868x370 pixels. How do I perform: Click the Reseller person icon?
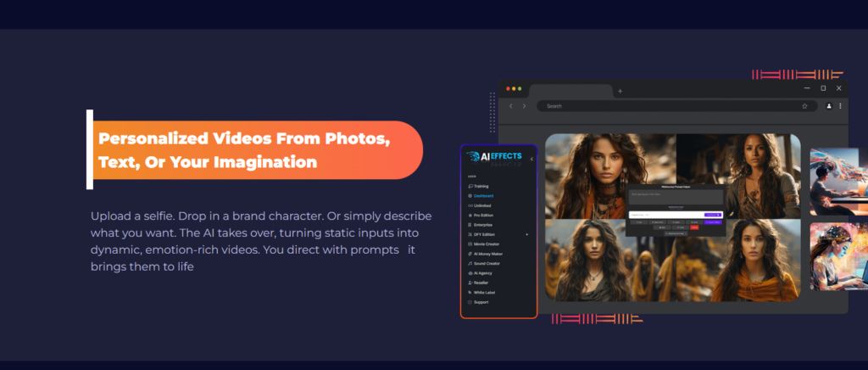(470, 283)
